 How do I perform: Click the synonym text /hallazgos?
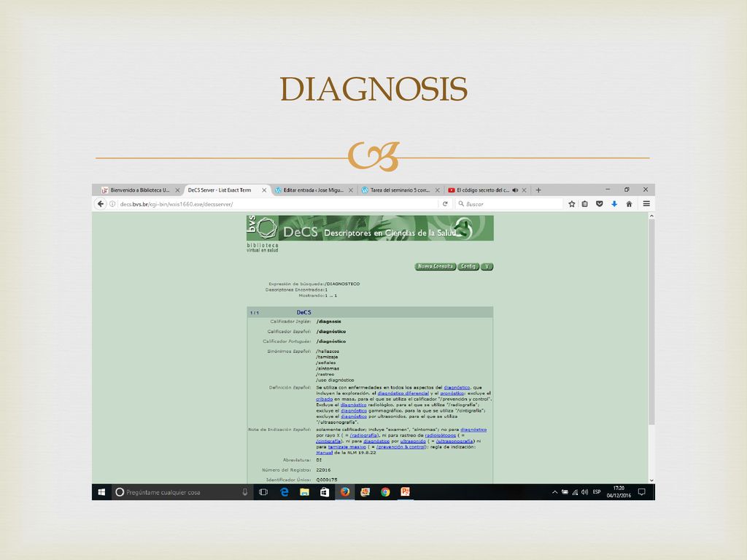coord(328,351)
